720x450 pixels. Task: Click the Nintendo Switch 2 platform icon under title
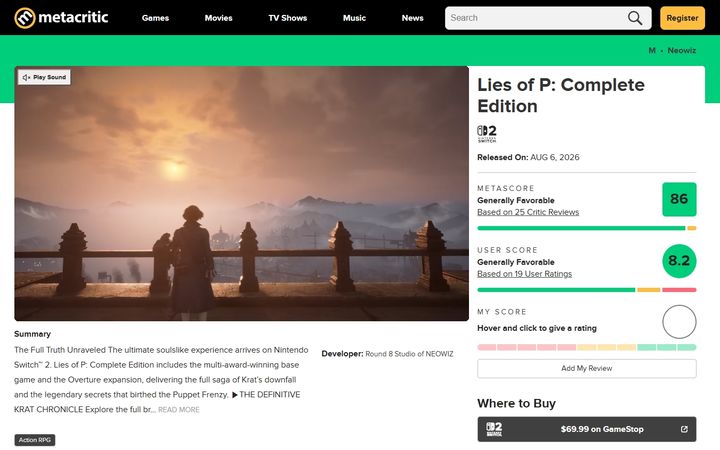click(487, 134)
